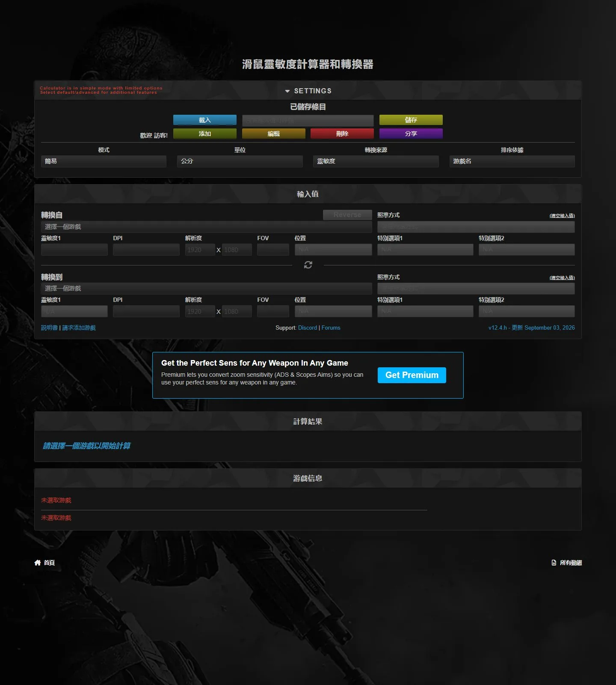Click the green 添加 button
Screen dimensions: 616x685
click(x=205, y=134)
